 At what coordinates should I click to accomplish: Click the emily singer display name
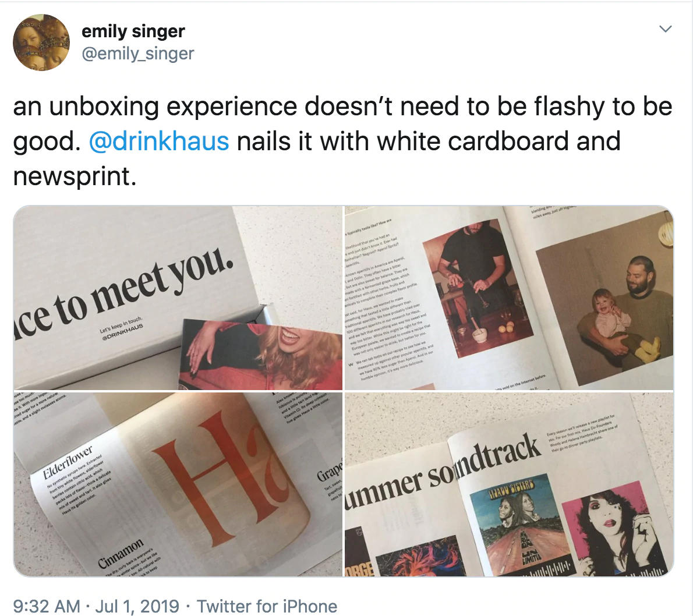(x=133, y=31)
